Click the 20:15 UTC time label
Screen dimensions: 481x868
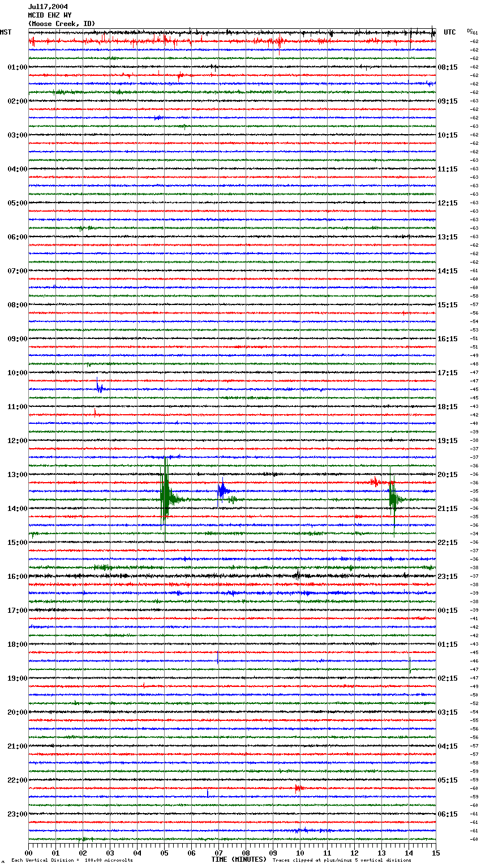[448, 475]
